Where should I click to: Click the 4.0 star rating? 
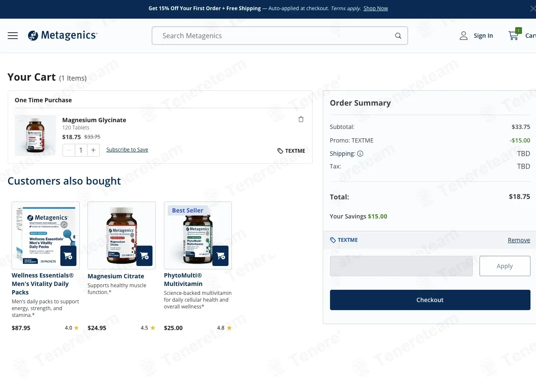click(x=72, y=328)
